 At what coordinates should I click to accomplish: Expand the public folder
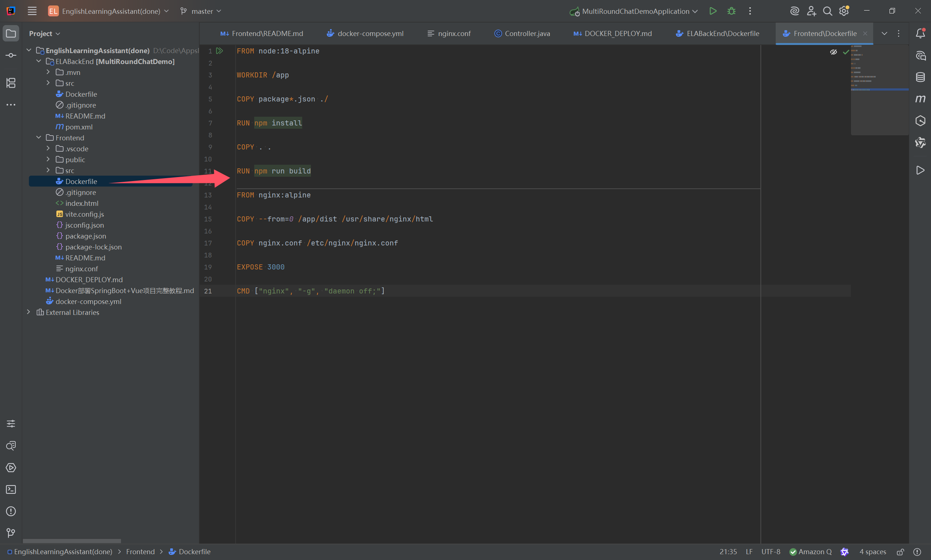tap(48, 159)
